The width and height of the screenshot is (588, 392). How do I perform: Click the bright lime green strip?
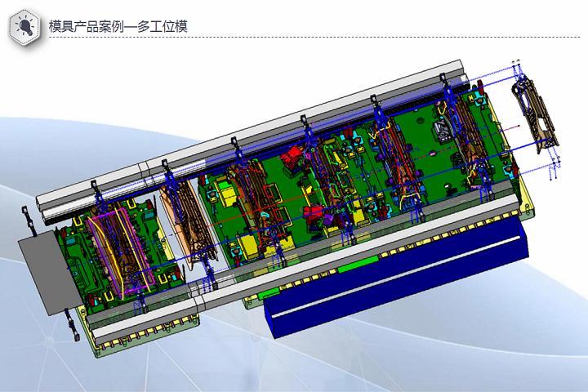(x=358, y=264)
